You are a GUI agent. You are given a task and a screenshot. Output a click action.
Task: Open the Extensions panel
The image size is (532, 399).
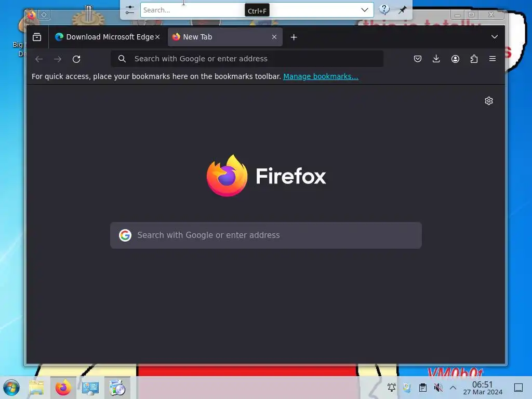[474, 59]
